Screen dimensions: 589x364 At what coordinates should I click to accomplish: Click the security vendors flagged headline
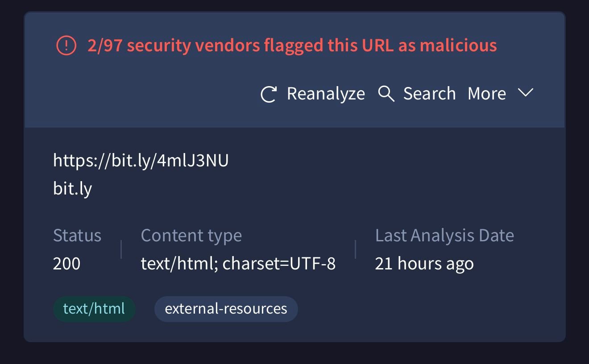[x=292, y=45]
